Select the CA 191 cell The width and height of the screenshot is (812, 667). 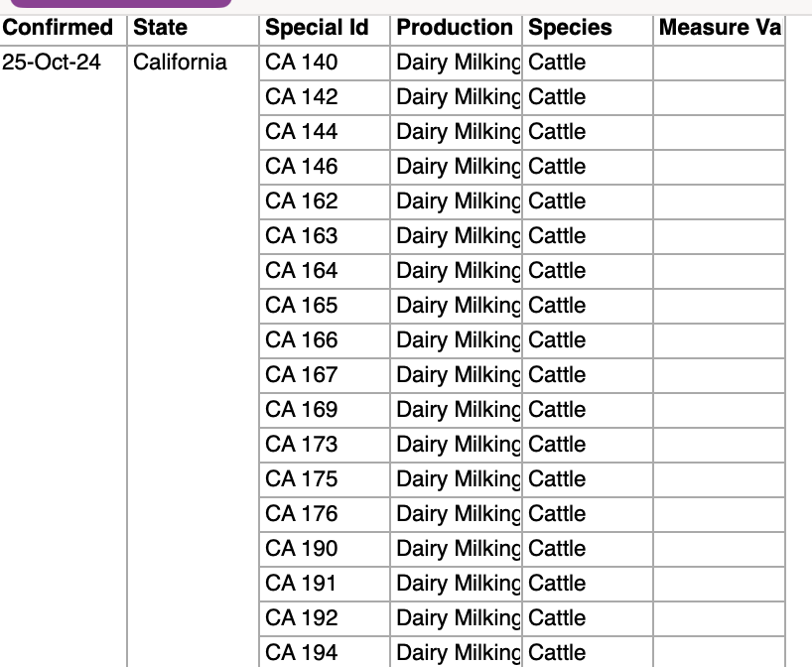point(325,584)
